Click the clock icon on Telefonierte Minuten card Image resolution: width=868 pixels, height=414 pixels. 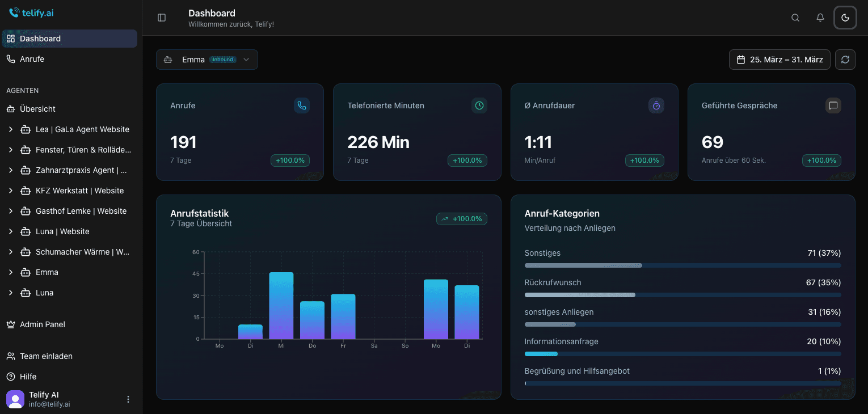[479, 105]
